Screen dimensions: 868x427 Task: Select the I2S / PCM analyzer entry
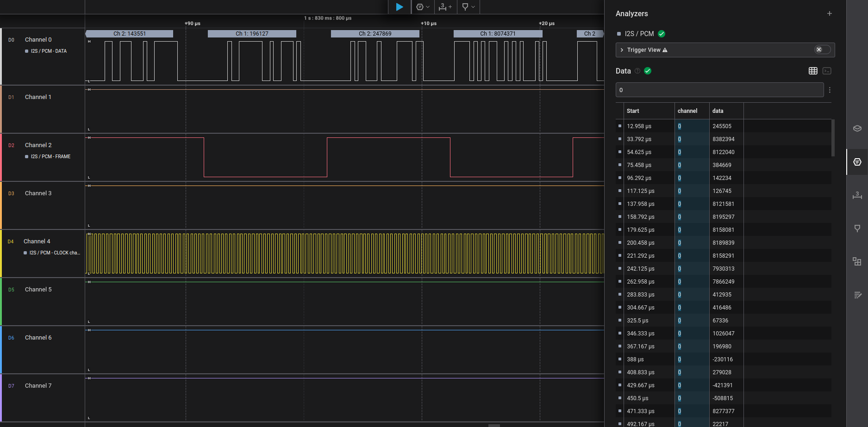pyautogui.click(x=639, y=34)
